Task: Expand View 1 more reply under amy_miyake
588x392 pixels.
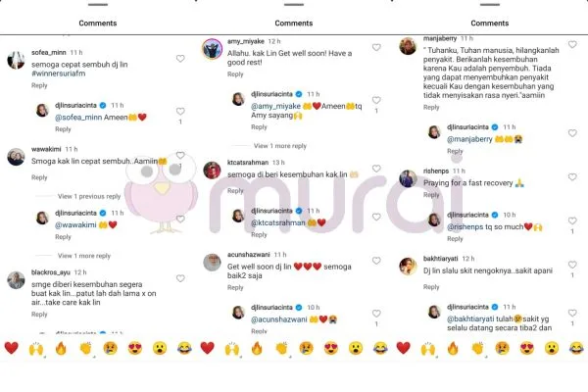Action: click(280, 146)
